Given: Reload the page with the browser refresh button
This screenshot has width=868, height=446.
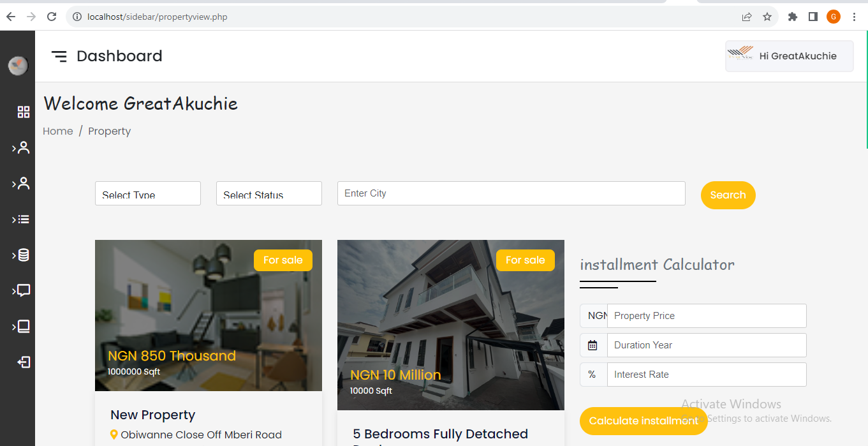Looking at the screenshot, I should (x=52, y=17).
